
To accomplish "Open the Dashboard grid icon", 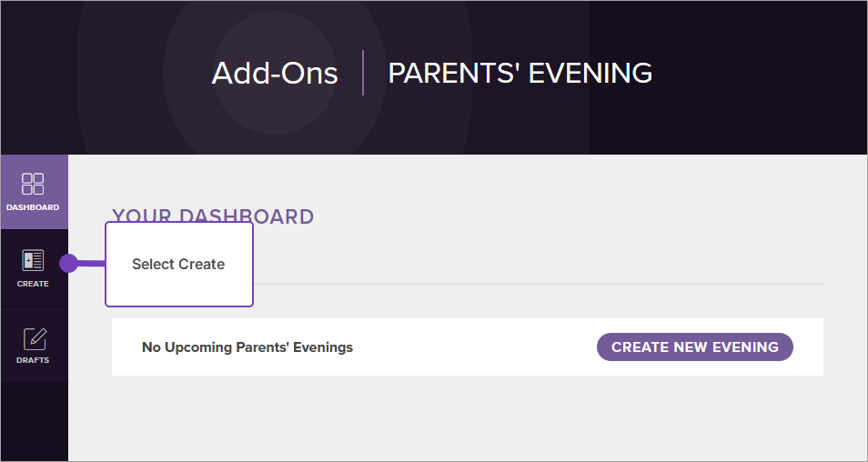I will coord(33,184).
